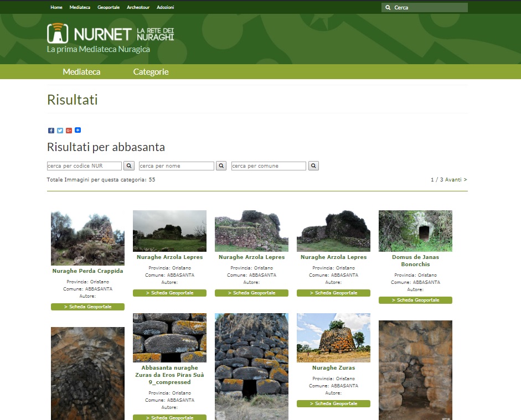The width and height of the screenshot is (521, 420).
Task: Select the Categorie tab
Action: point(151,72)
